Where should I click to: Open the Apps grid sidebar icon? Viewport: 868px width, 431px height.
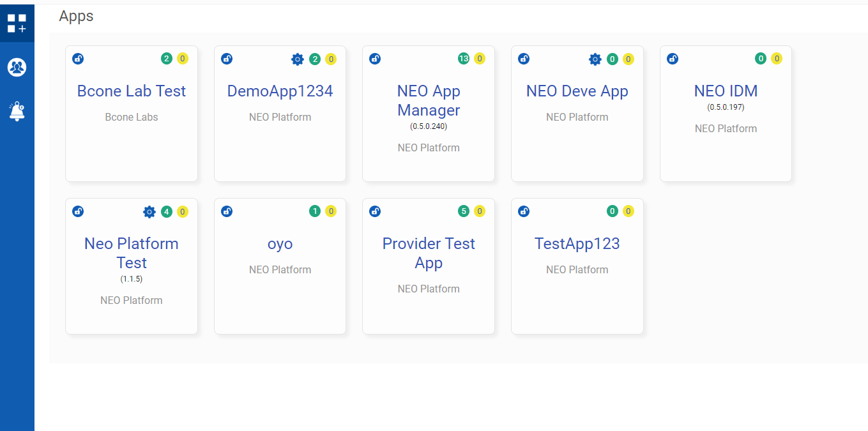point(17,24)
